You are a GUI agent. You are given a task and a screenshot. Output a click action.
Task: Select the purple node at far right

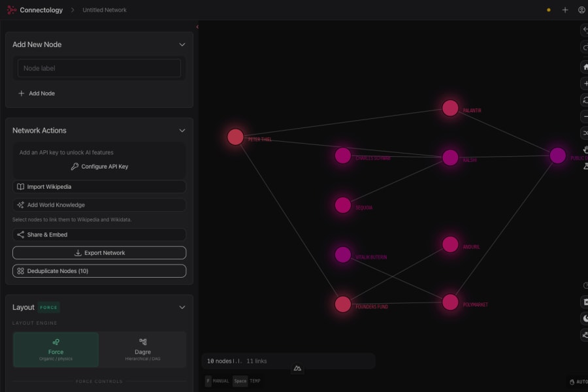point(558,155)
